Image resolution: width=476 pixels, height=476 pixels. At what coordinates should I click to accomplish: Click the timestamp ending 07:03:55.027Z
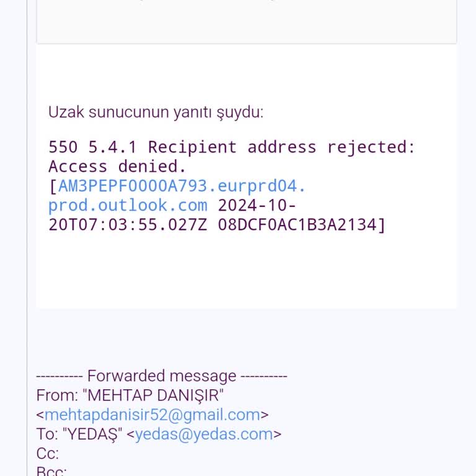tap(130, 224)
